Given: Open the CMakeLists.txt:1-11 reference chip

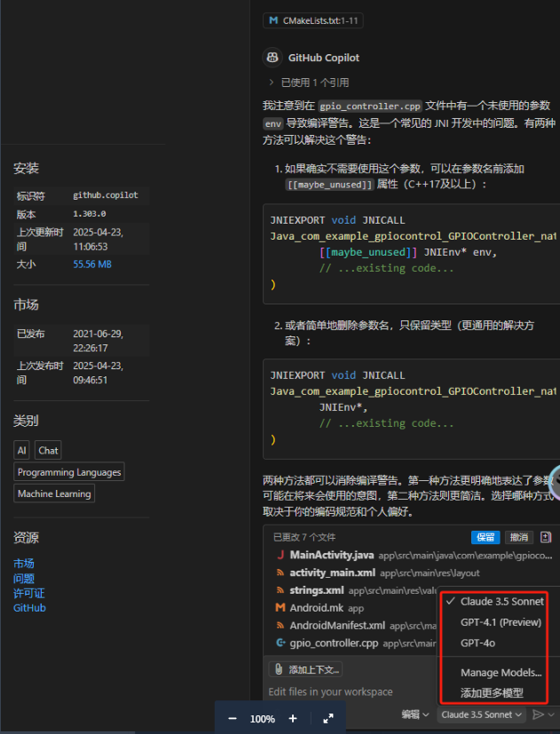Looking at the screenshot, I should (312, 20).
